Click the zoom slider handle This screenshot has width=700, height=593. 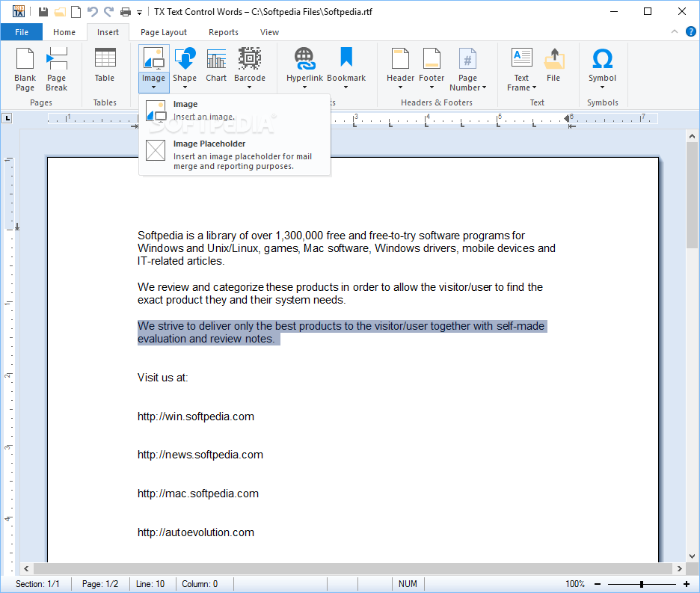tap(642, 584)
